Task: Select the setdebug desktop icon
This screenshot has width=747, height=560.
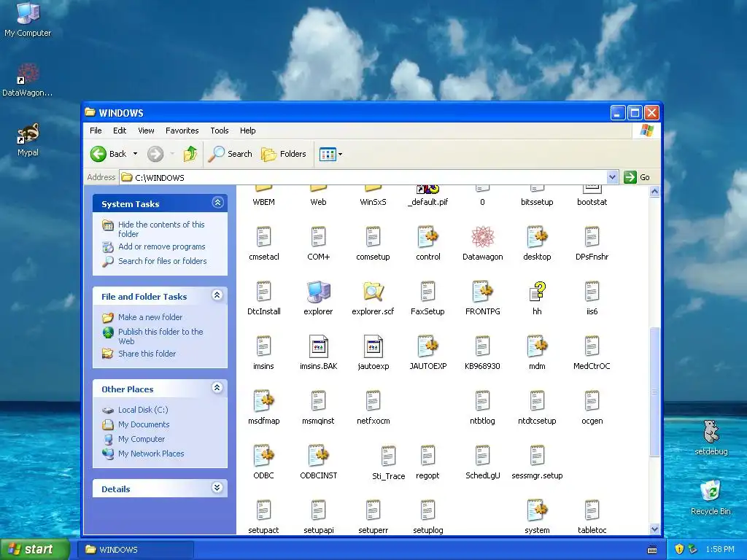Action: pos(711,437)
